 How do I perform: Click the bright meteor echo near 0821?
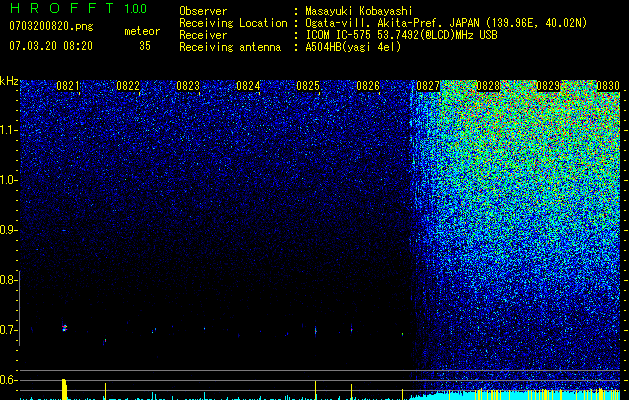[x=64, y=328]
